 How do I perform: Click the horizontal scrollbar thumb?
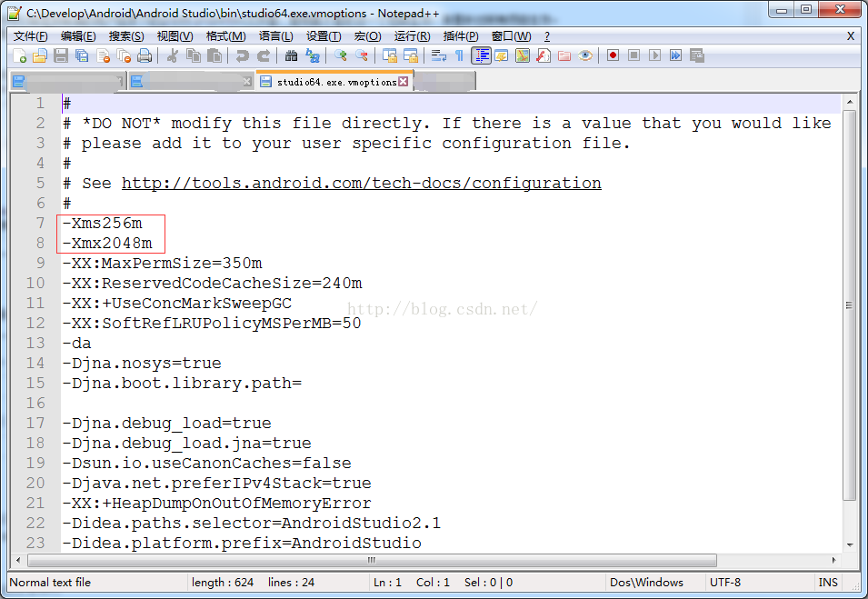372,560
